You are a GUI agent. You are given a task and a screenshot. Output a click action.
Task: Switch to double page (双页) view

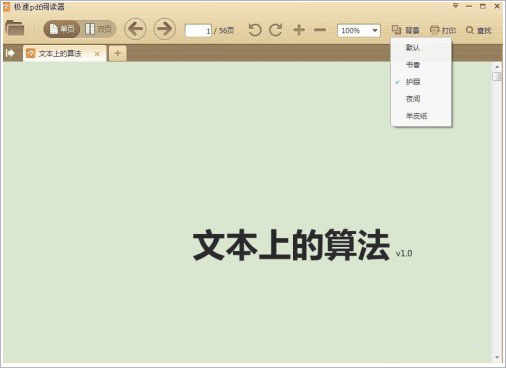[x=98, y=29]
